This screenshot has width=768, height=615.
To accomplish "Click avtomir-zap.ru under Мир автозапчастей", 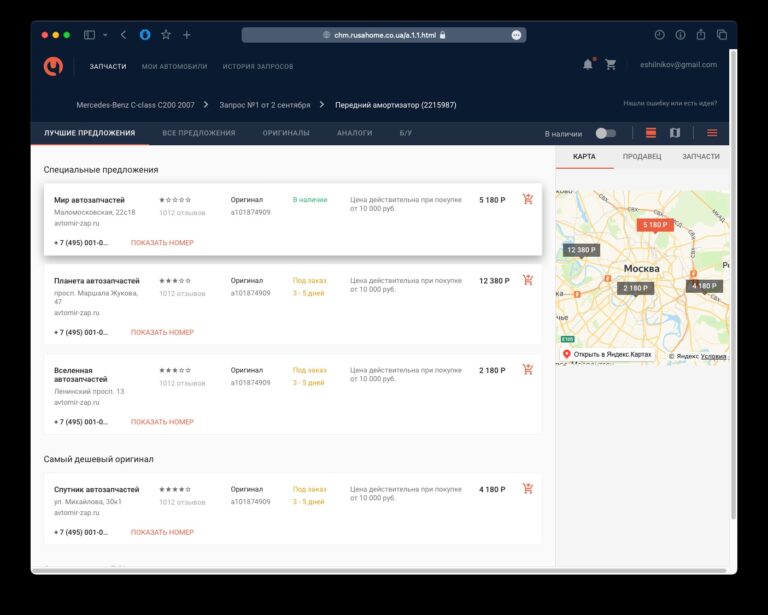I will pyautogui.click(x=76, y=223).
